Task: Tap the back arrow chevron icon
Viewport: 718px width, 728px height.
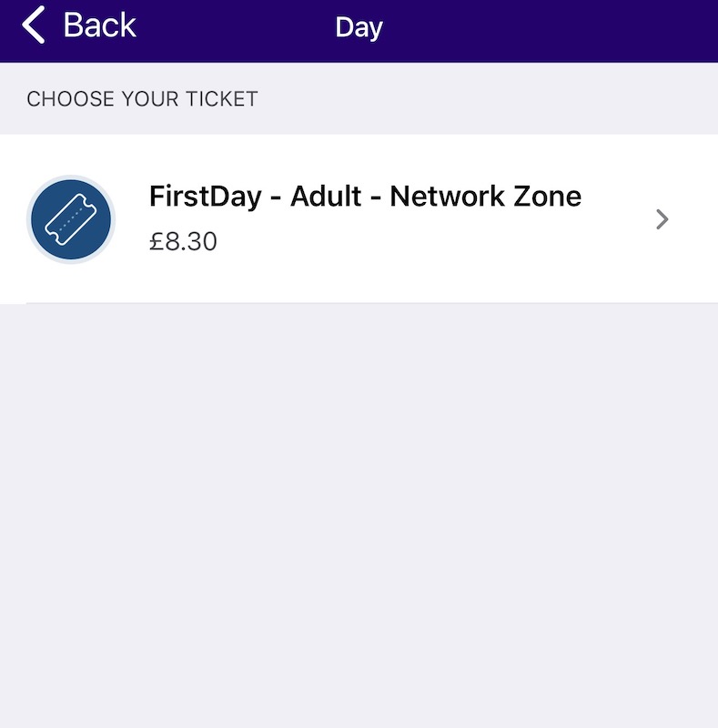Action: coord(34,25)
